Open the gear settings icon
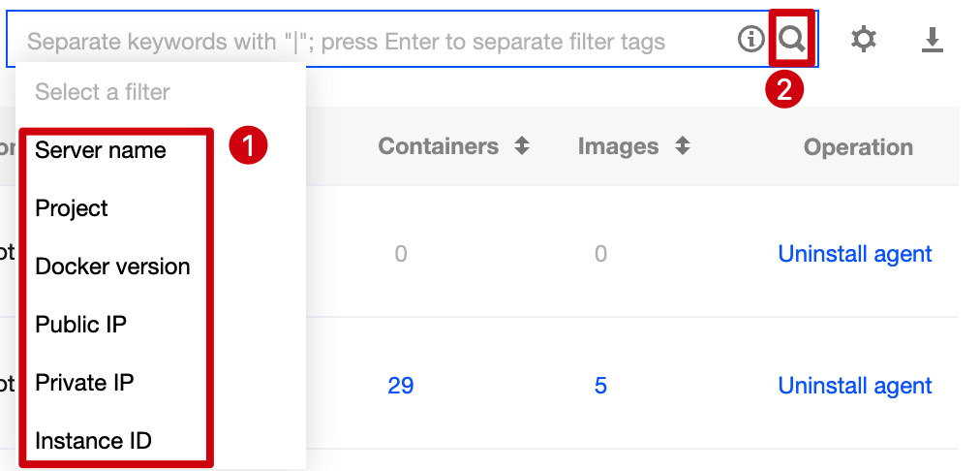The height and width of the screenshot is (471, 980). coord(863,40)
